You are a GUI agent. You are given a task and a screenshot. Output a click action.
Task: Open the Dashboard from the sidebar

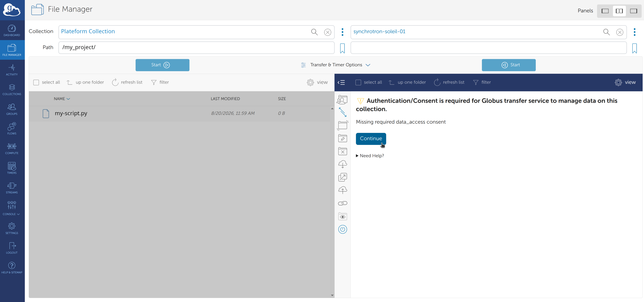pos(12,31)
